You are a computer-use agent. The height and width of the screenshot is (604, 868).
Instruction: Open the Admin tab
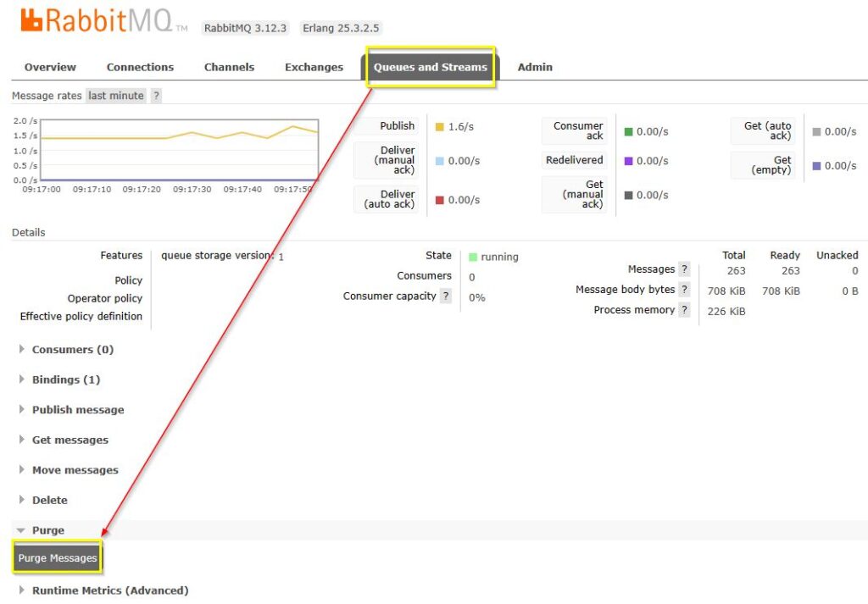coord(535,67)
